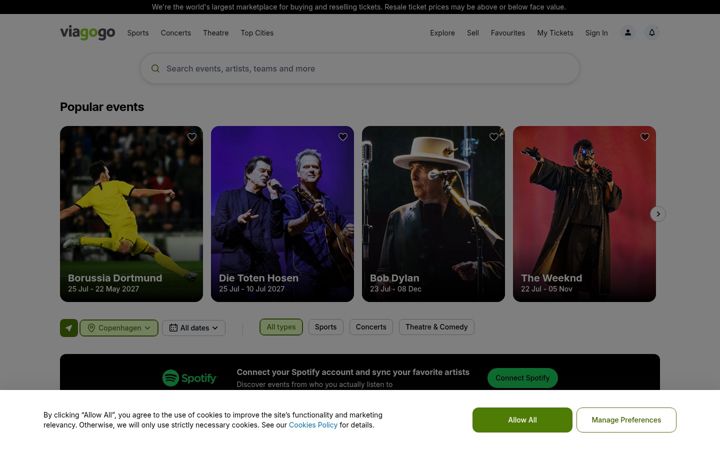Open the Theatre menu in header
720x450 pixels.
pyautogui.click(x=216, y=33)
